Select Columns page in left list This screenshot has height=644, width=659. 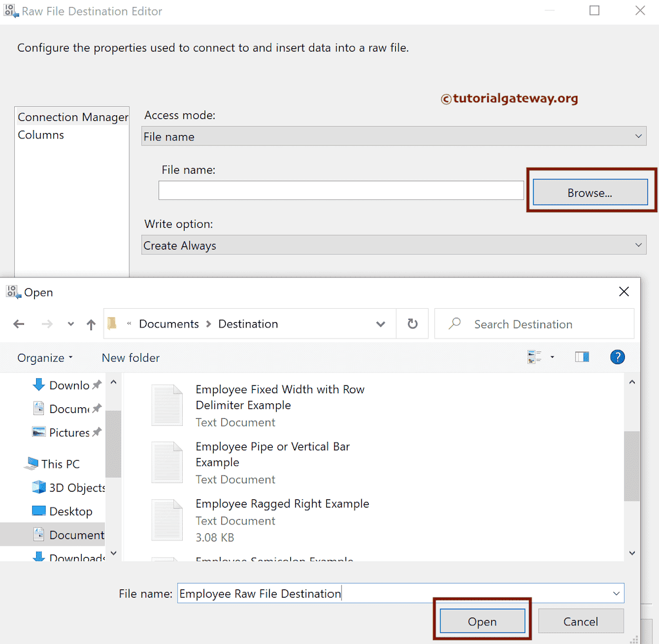pyautogui.click(x=41, y=134)
